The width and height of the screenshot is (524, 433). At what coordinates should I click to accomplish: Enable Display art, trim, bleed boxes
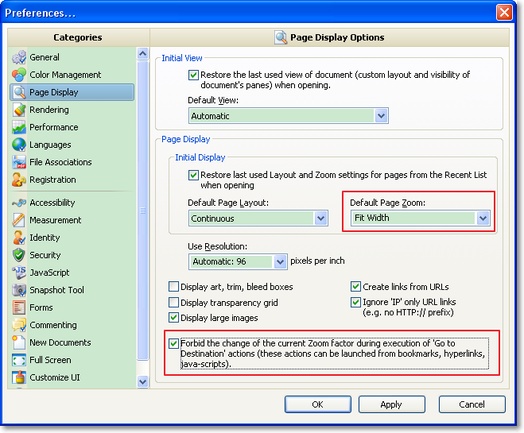pyautogui.click(x=173, y=287)
